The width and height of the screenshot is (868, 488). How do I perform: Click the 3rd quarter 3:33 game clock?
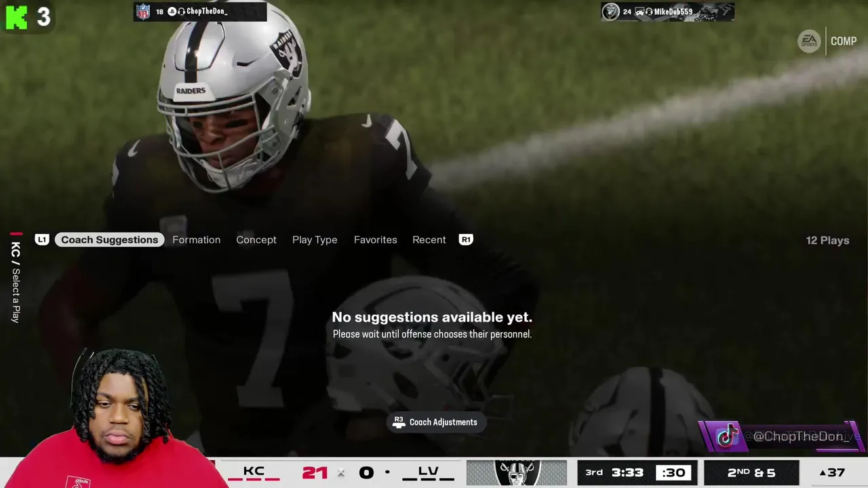[x=615, y=472]
